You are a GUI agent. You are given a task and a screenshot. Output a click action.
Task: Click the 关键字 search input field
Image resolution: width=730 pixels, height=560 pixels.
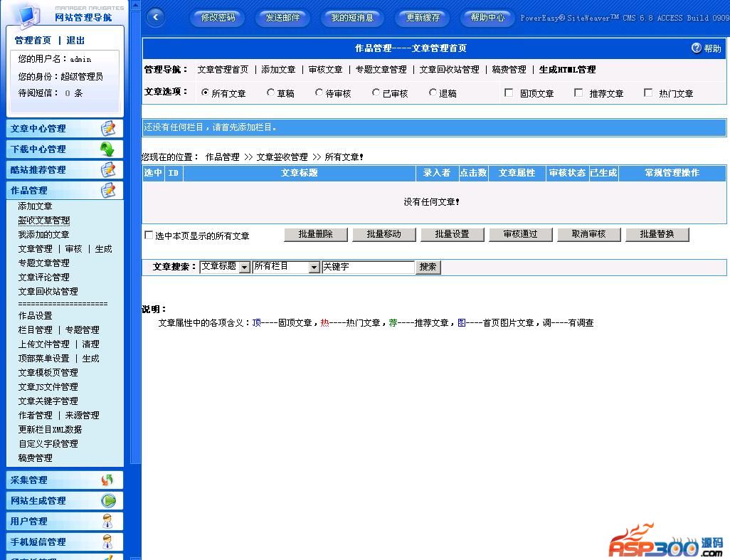pos(368,267)
